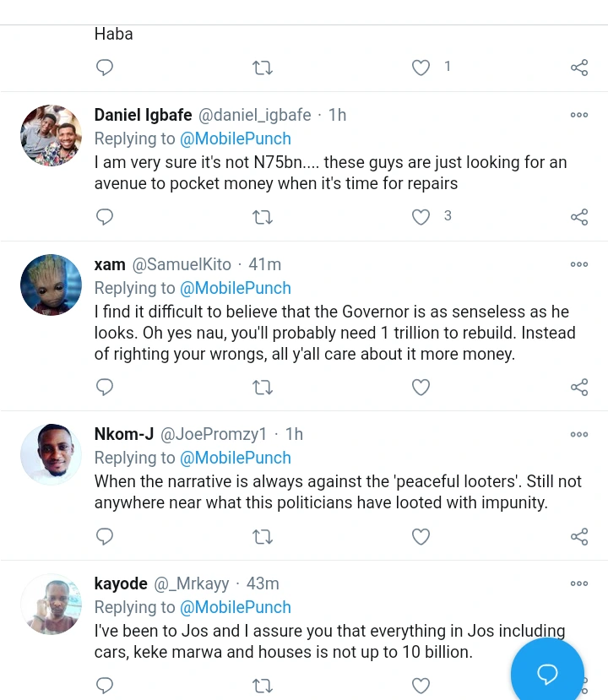Open kayode's profile avatar
This screenshot has height=700, width=608.
coord(51,604)
